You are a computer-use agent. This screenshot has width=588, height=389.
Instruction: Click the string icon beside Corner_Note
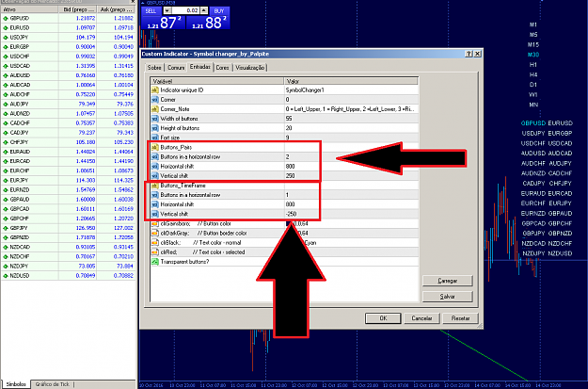[155, 109]
